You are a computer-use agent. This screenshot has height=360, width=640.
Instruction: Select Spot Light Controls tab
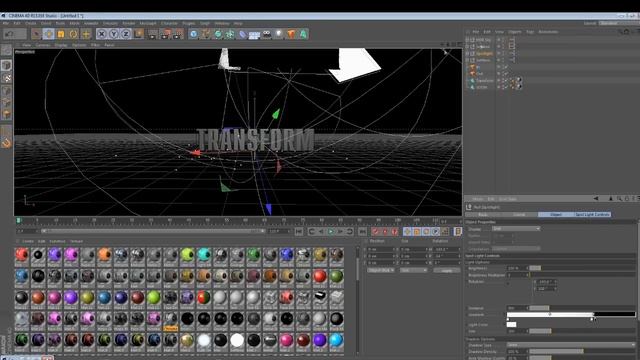point(592,214)
